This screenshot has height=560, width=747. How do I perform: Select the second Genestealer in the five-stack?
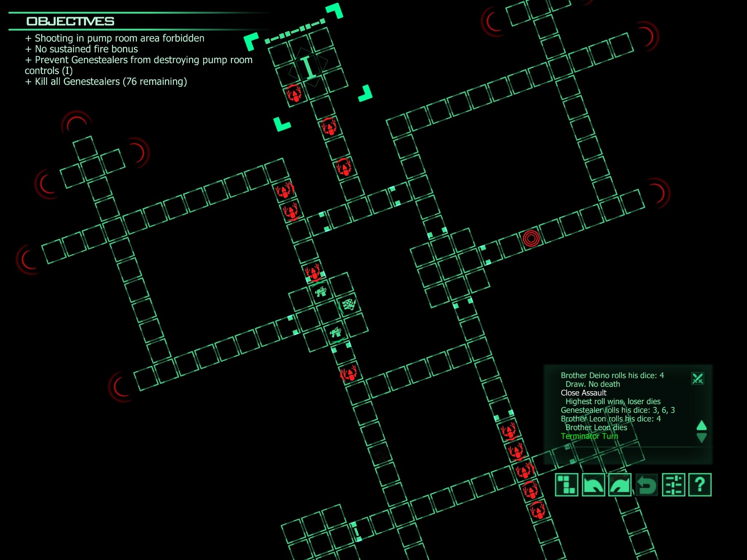(516, 451)
